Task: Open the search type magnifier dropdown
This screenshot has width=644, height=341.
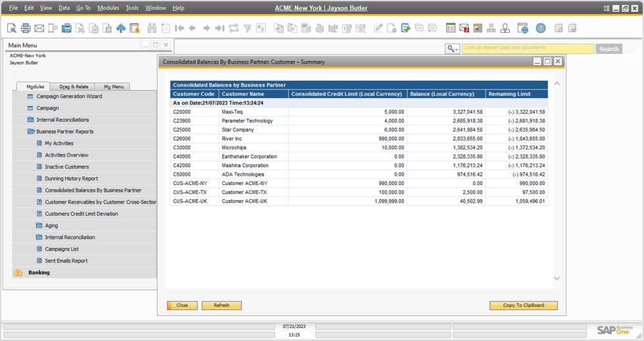Action: [x=452, y=49]
